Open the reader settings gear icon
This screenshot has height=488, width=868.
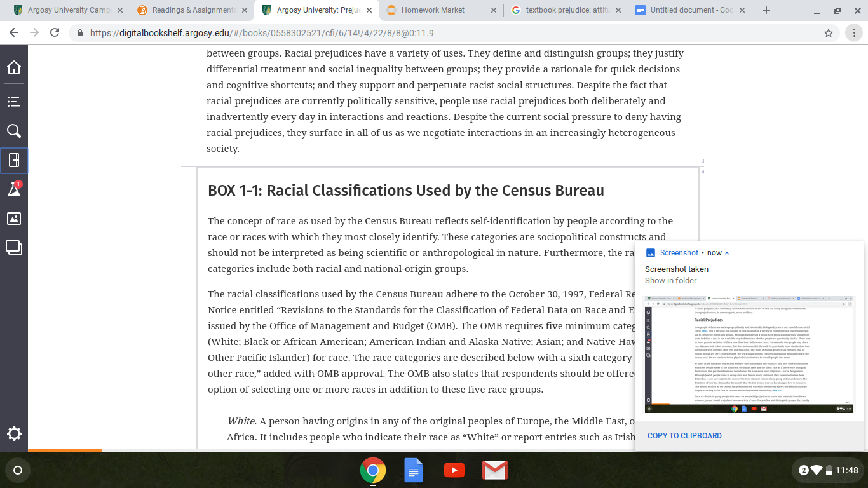14,434
